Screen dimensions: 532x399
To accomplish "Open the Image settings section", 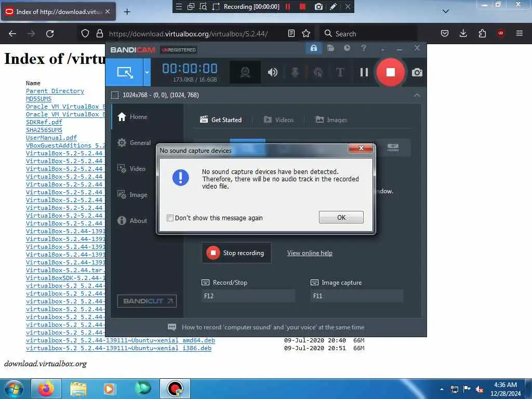I will pyautogui.click(x=132, y=195).
